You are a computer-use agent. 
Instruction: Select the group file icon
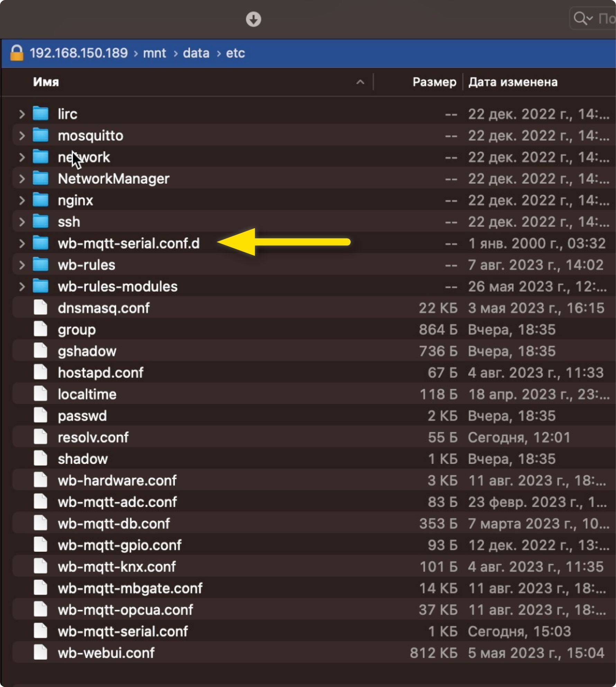(x=40, y=329)
